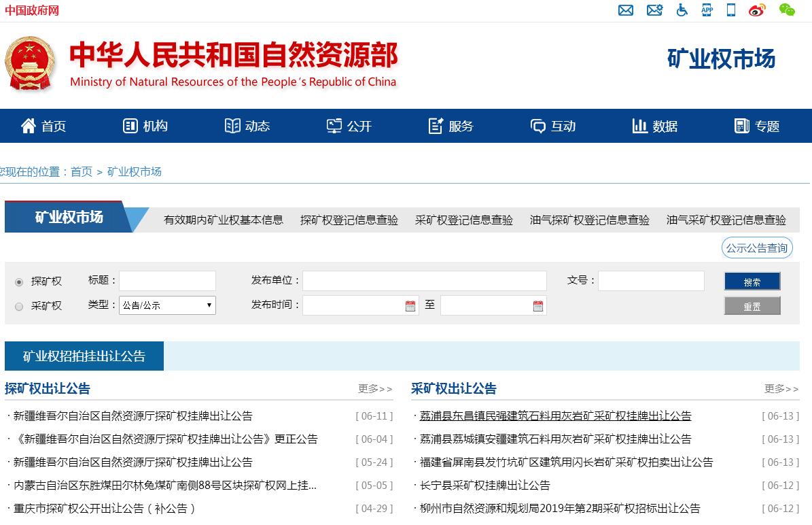Show more 采矿权出让公告 via 更多>>
The image size is (812, 525).
pyautogui.click(x=781, y=389)
